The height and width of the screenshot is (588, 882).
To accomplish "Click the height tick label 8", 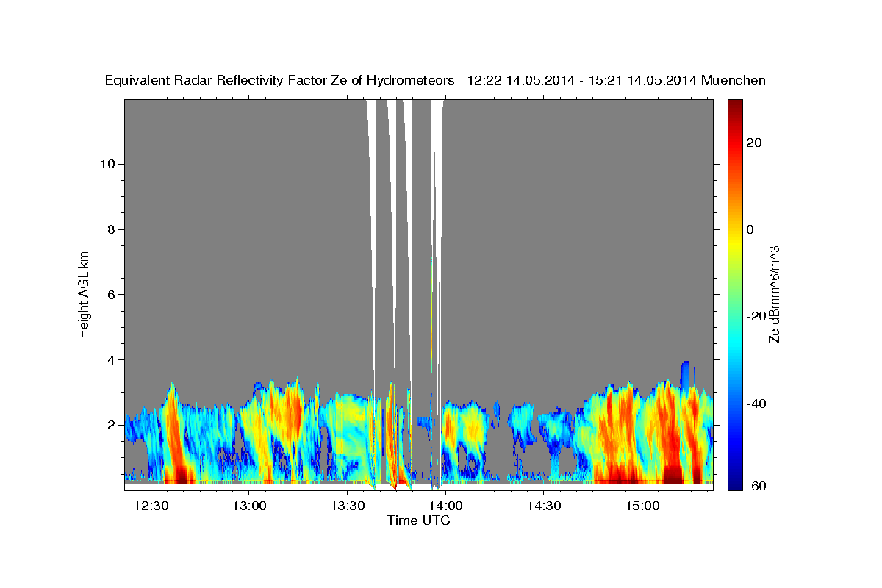I will [110, 229].
